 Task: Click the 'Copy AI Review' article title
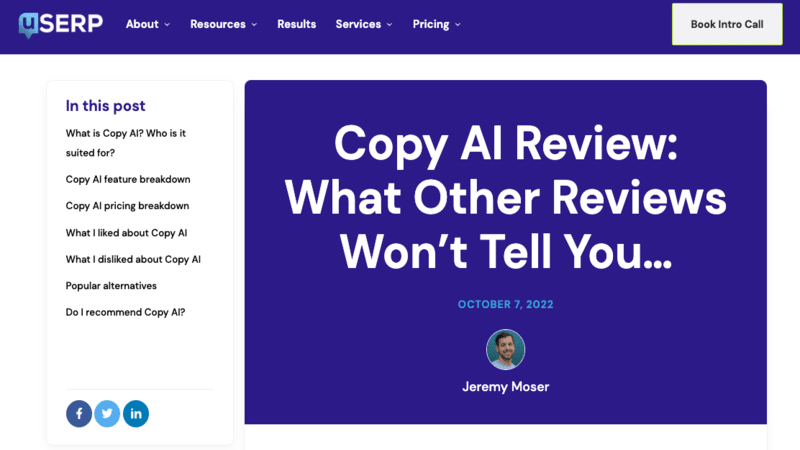[506, 197]
